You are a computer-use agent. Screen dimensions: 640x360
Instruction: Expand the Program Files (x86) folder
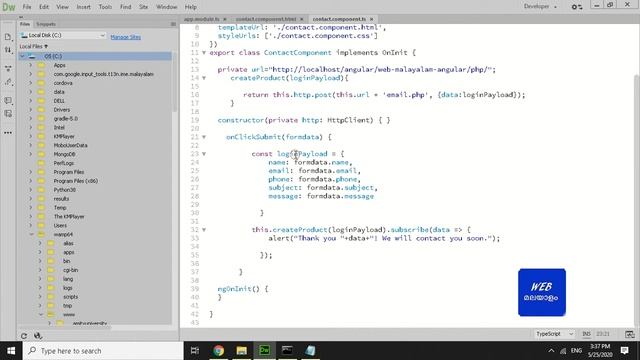31,181
